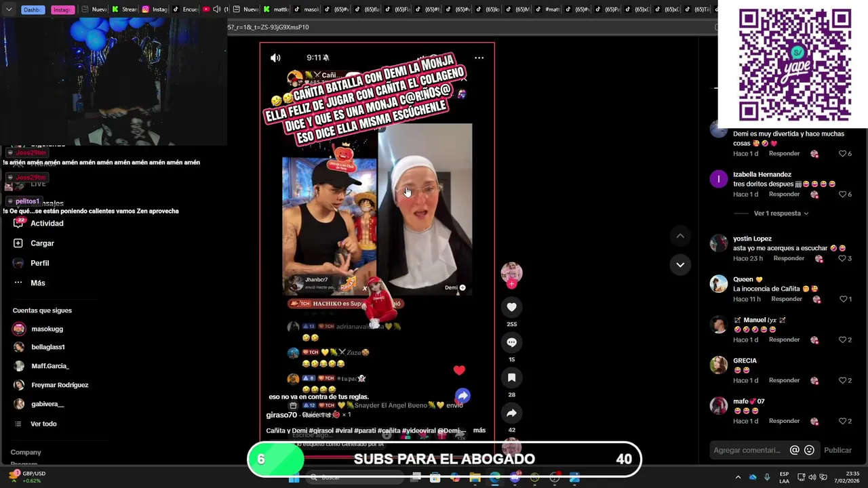Viewport: 868px width, 488px height.
Task: Open Queen's profile avatar in the comments
Action: point(719,284)
